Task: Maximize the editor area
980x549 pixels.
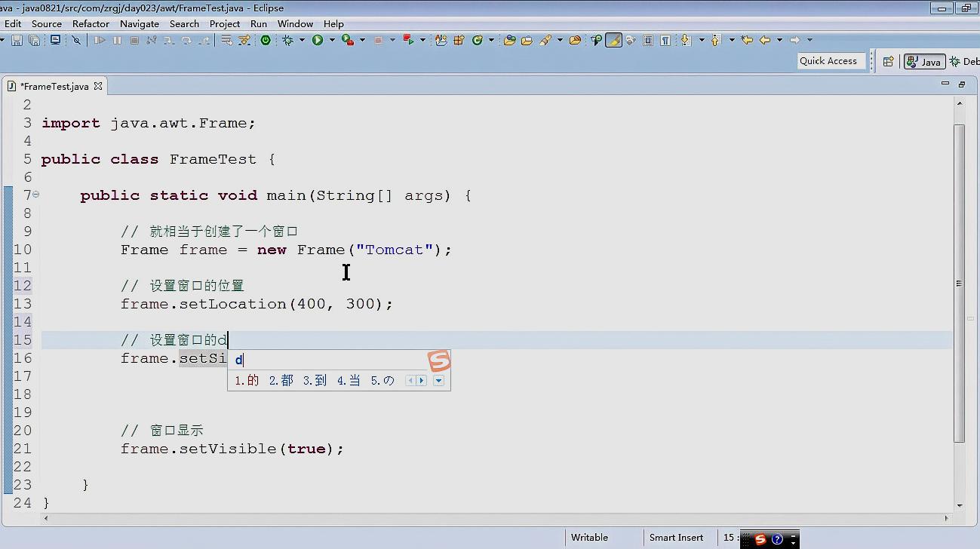Action: point(962,84)
